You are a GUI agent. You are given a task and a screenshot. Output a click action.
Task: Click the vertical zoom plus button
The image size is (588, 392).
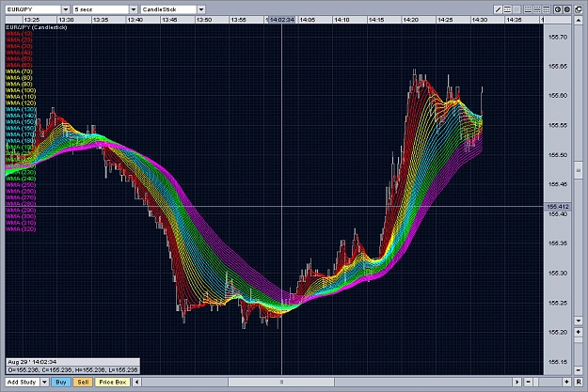579,332
